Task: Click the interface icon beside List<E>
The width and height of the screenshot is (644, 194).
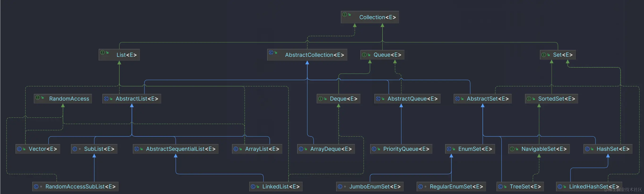Action: click(102, 52)
